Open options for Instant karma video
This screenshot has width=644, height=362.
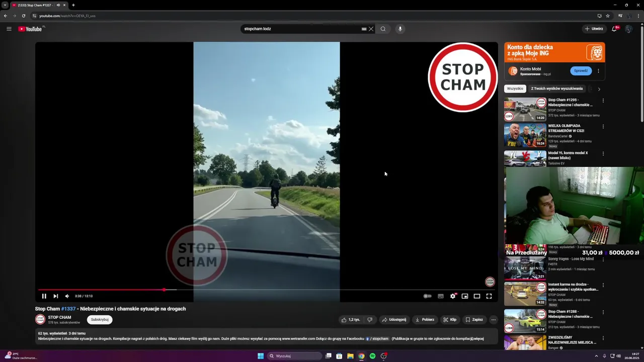[603, 285]
